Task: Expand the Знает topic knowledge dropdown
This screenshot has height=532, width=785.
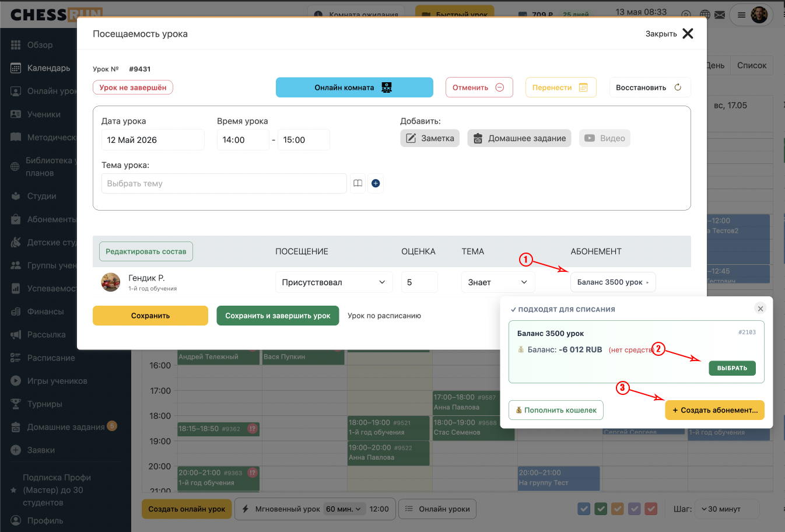Action: 498,282
